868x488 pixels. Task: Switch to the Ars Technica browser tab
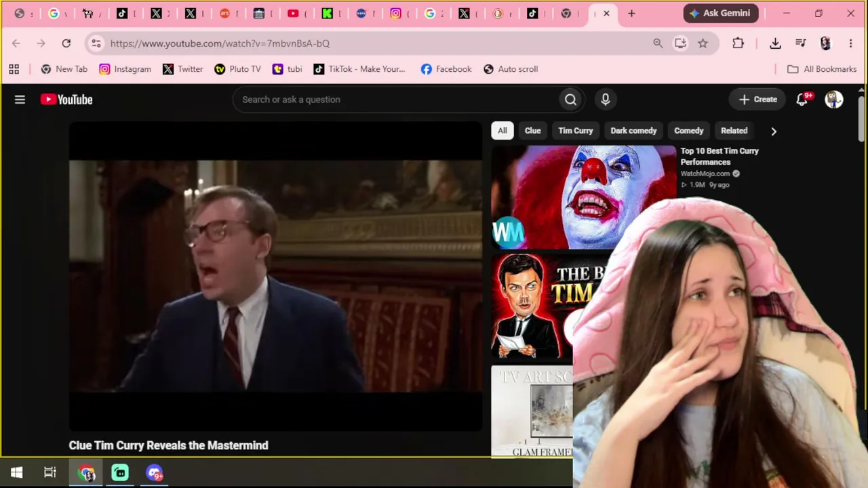(225, 14)
